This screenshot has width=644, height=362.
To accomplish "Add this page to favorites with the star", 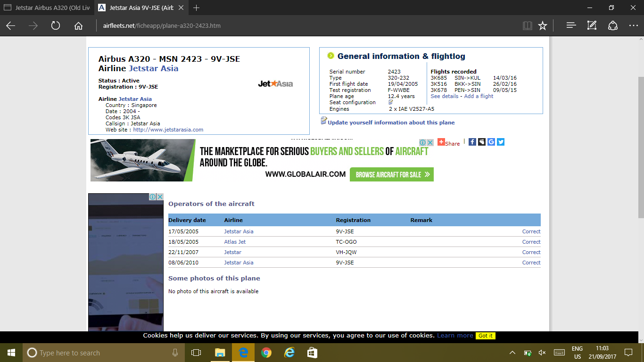I will pos(543,26).
